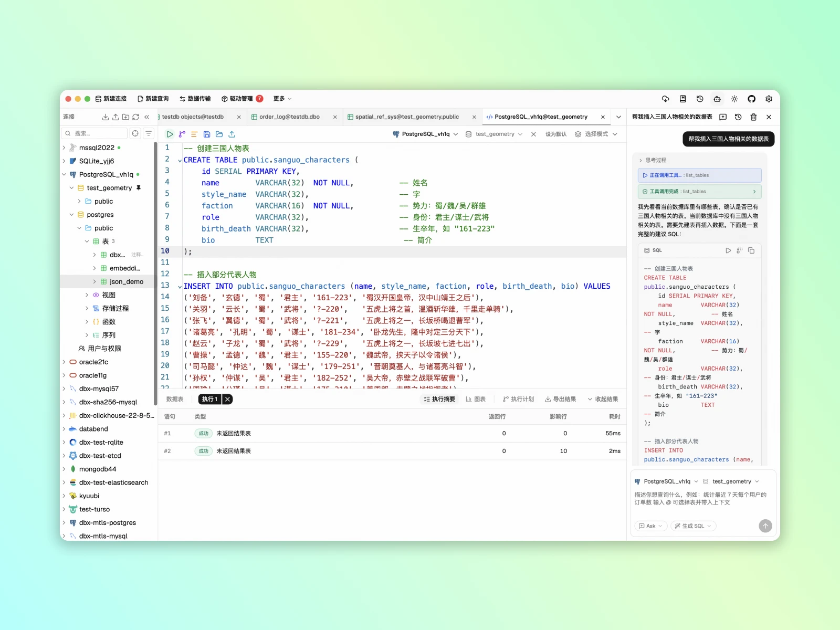Switch to the 图表 results view
Viewport: 840px width, 630px height.
pos(476,400)
